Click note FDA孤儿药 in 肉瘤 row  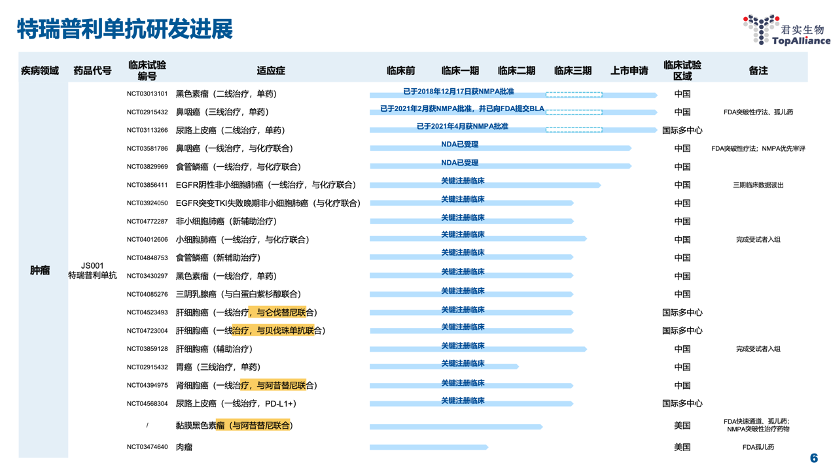point(758,447)
